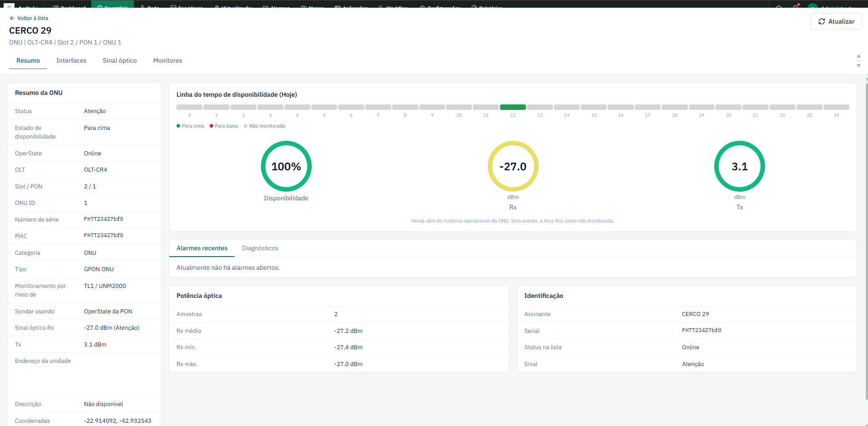Click the green Para cima legend dot

click(178, 126)
